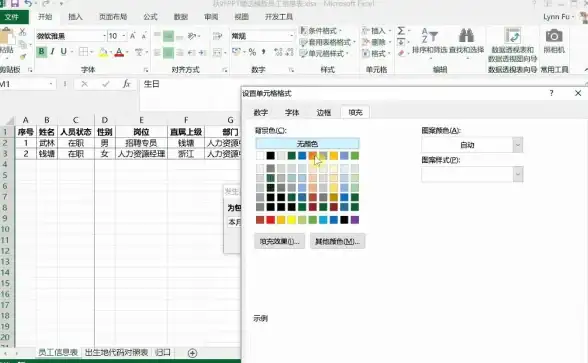The width and height of the screenshot is (588, 363).
Task: Apply the fill color bucket icon
Action: tap(103, 52)
